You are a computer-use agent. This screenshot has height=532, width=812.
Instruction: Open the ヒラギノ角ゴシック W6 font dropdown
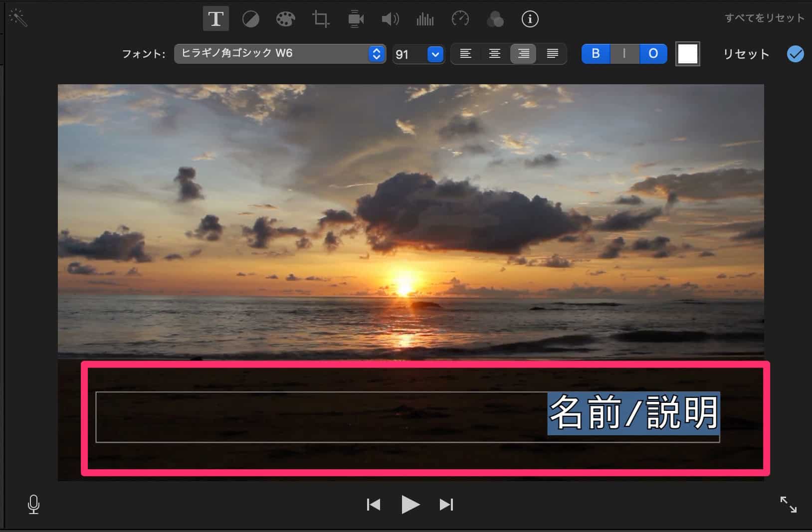point(280,54)
